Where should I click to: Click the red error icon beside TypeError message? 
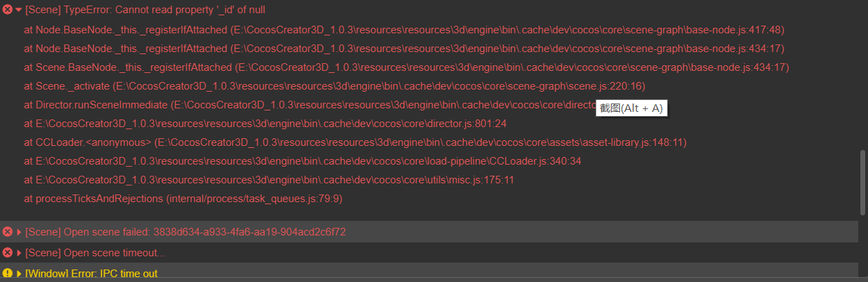pyautogui.click(x=8, y=10)
